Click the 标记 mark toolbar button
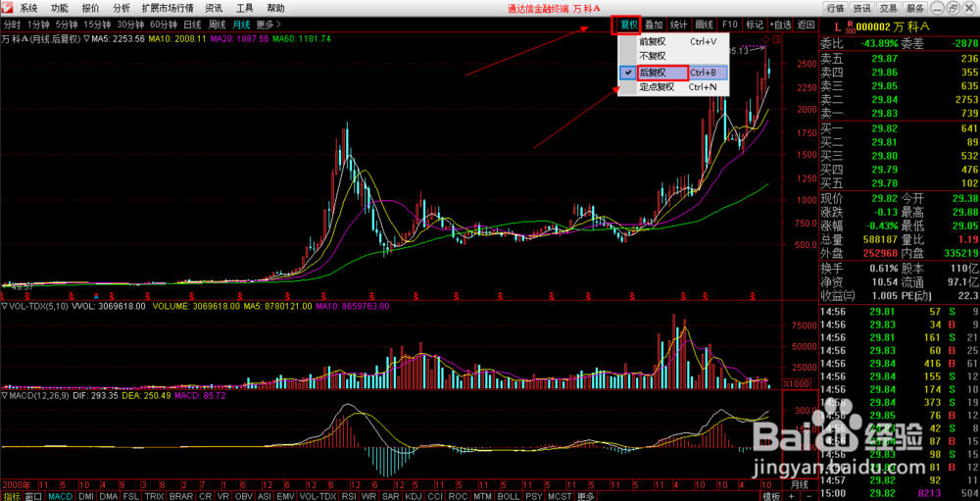 (x=755, y=25)
